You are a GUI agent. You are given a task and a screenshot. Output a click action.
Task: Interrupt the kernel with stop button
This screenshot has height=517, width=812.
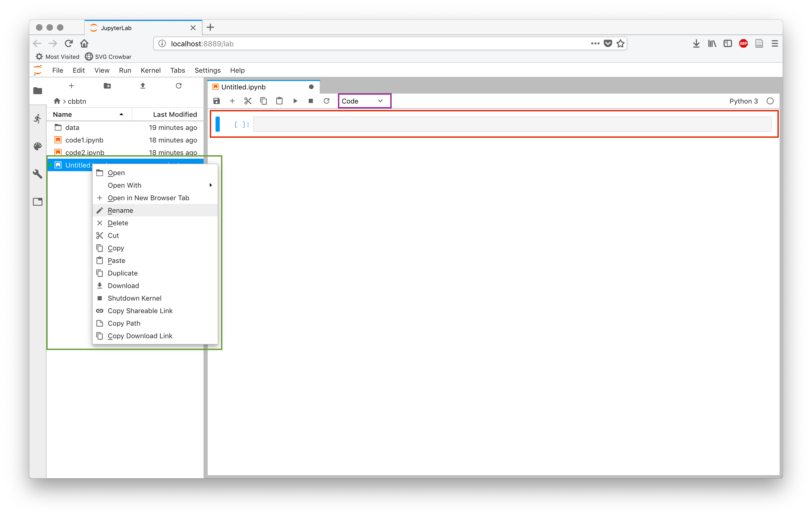pyautogui.click(x=311, y=101)
